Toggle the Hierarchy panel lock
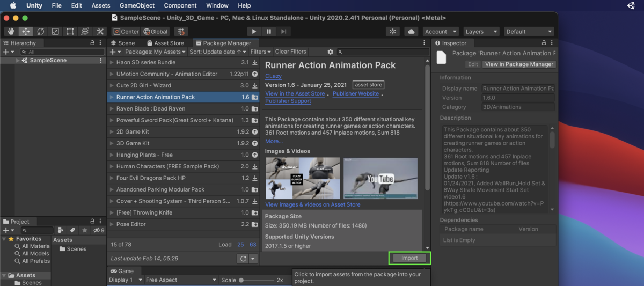 [92, 43]
